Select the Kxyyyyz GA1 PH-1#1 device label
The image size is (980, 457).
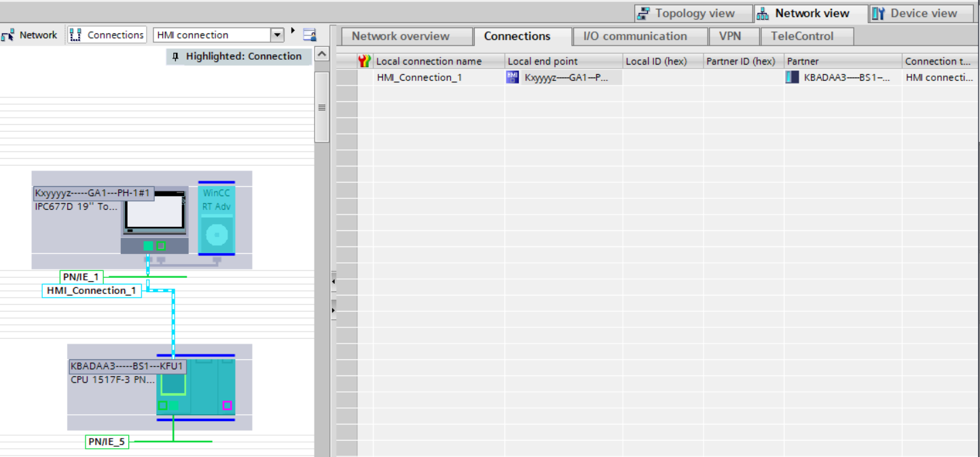coord(93,194)
